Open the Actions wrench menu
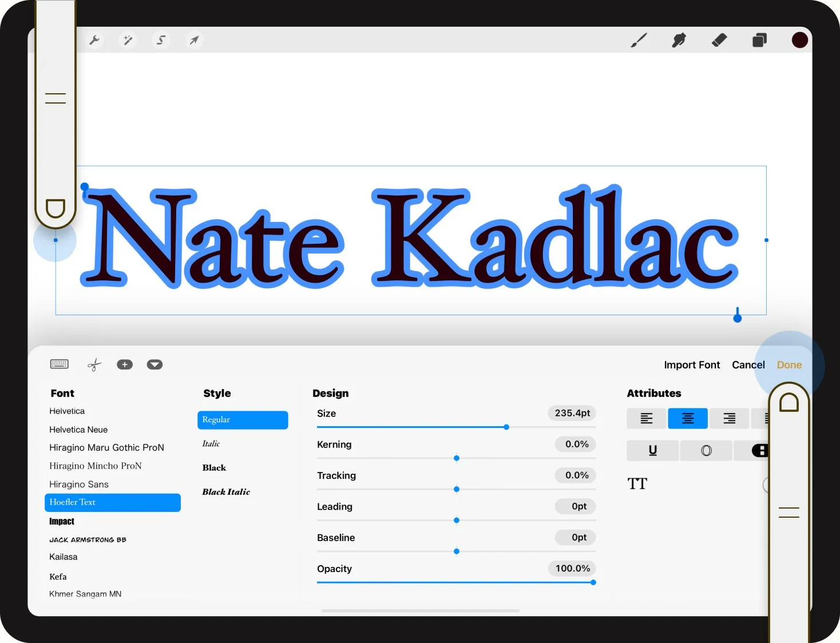 pyautogui.click(x=94, y=40)
